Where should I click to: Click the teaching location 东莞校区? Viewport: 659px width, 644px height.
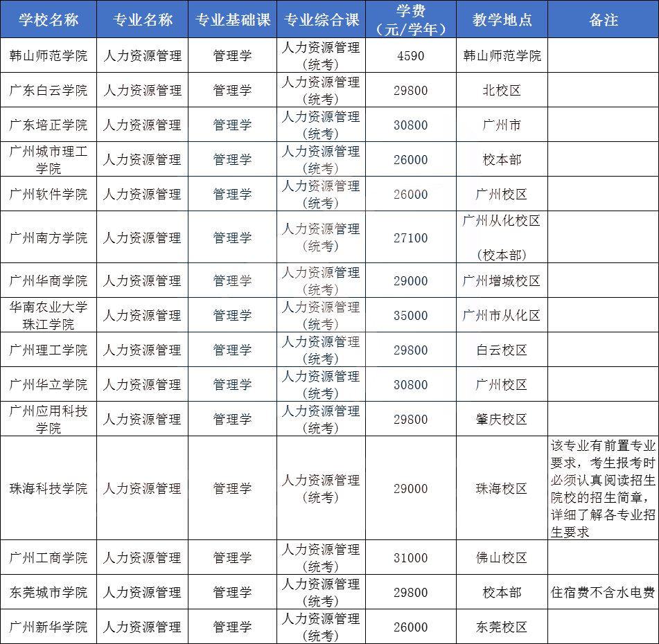click(502, 627)
